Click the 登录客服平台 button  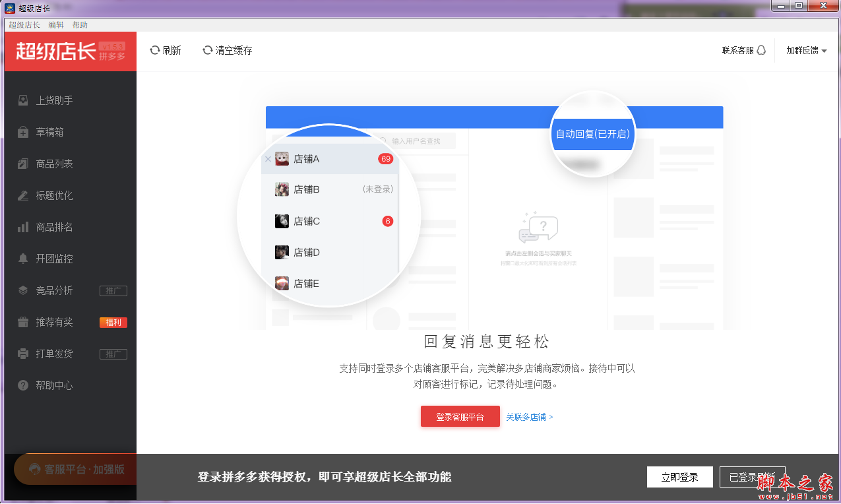(460, 416)
